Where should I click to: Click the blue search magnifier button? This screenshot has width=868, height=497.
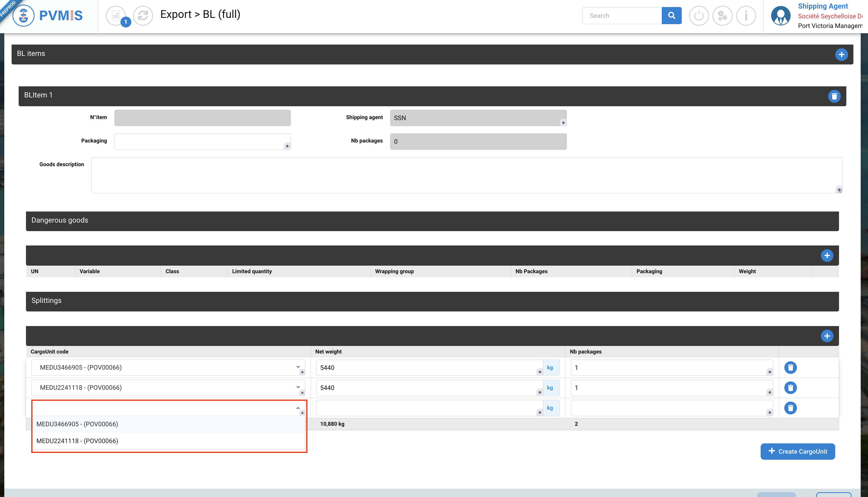[x=671, y=15]
